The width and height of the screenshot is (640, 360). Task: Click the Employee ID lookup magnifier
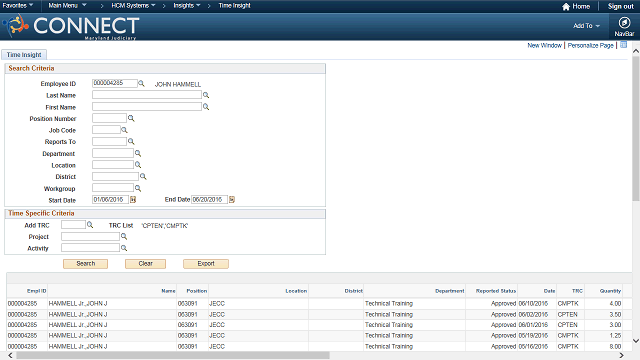(141, 83)
